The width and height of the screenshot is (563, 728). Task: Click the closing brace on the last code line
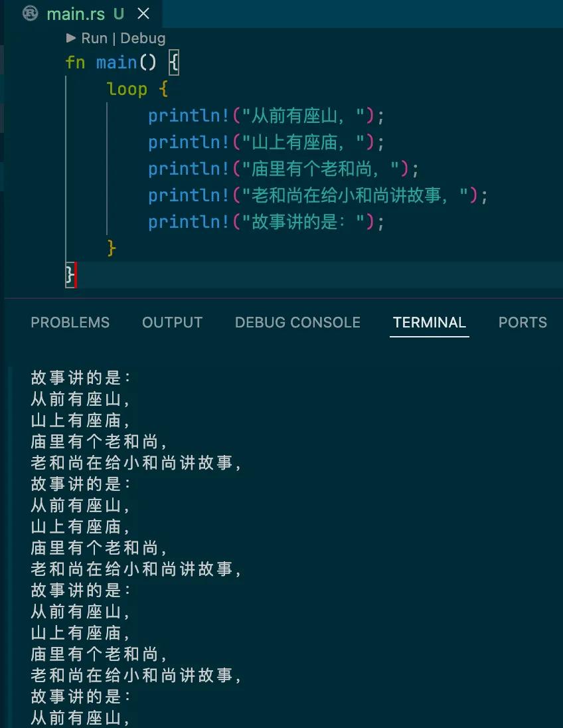pos(69,274)
